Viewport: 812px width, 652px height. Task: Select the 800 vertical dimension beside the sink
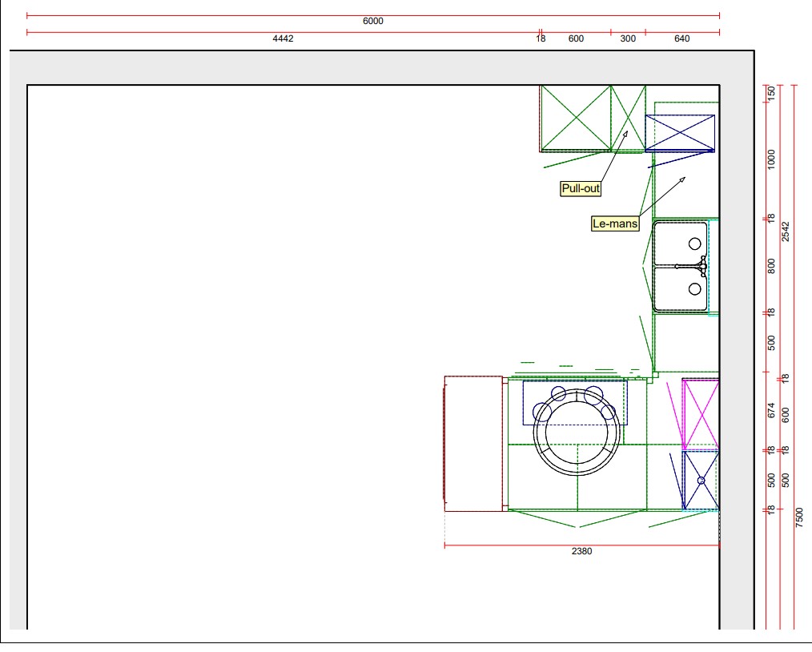coord(772,265)
